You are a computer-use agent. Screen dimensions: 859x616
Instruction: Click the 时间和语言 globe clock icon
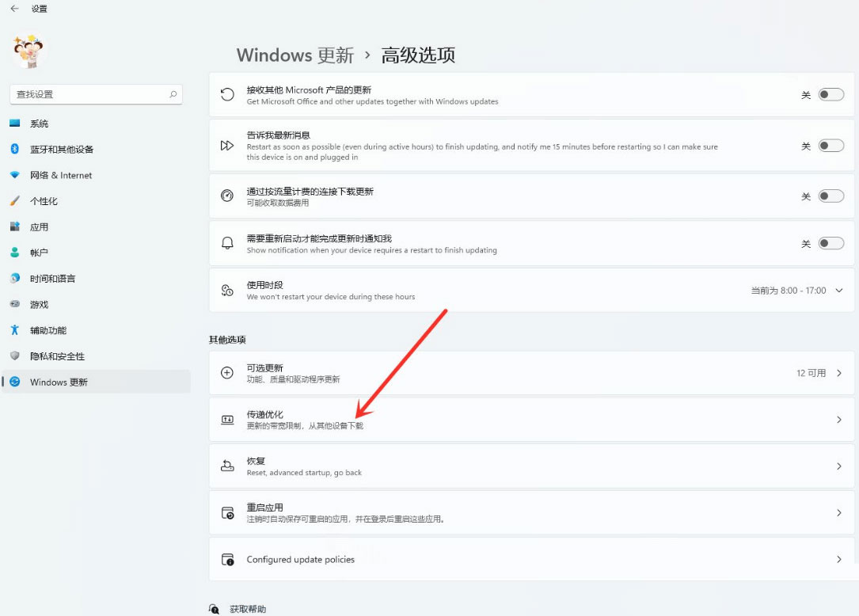click(15, 278)
